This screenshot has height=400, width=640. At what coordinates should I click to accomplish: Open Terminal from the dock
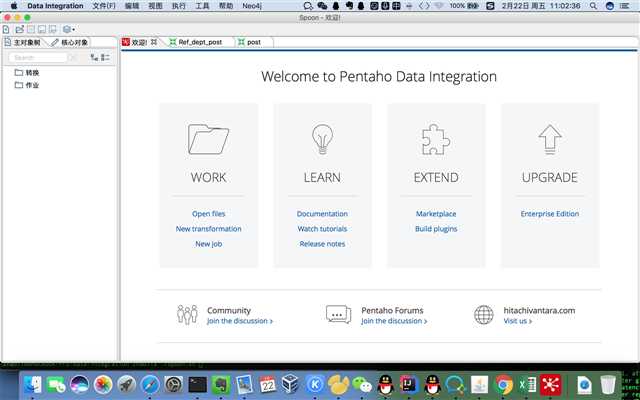click(198, 384)
